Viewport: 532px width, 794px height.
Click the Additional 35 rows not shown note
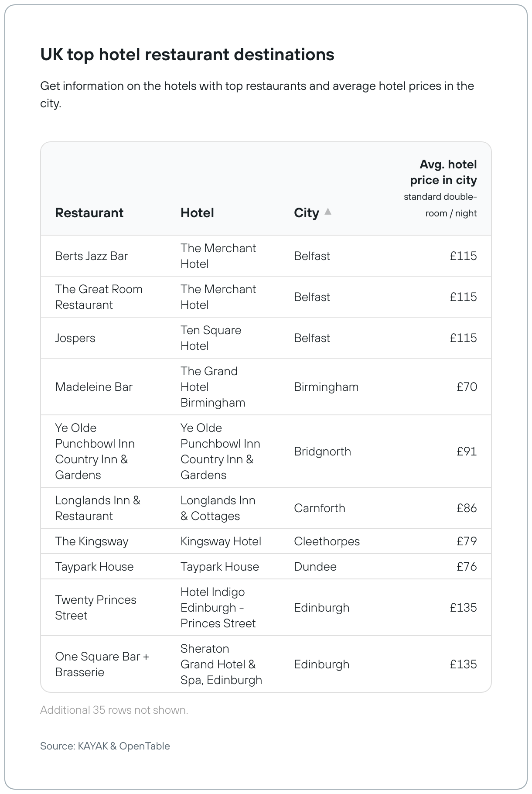[114, 710]
